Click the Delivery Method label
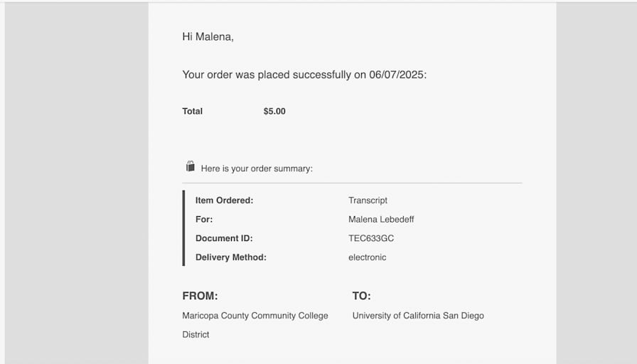The height and width of the screenshot is (364, 637). (x=231, y=257)
